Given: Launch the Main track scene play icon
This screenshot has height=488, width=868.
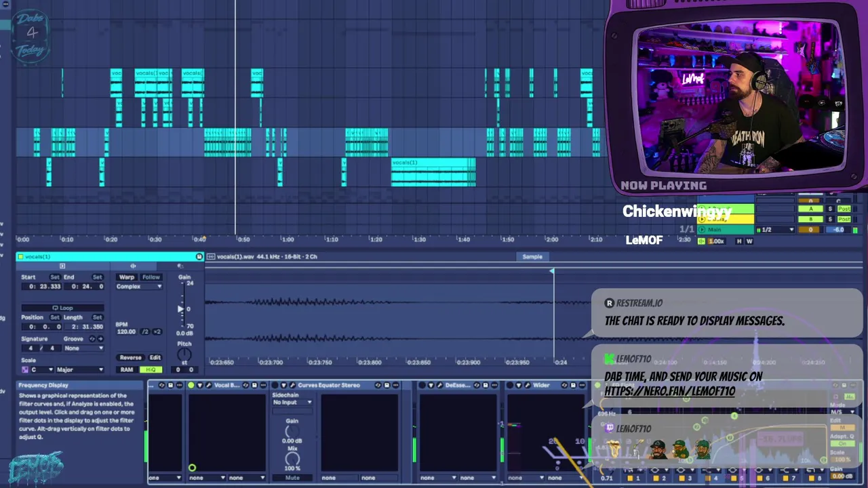Looking at the screenshot, I should pyautogui.click(x=701, y=230).
